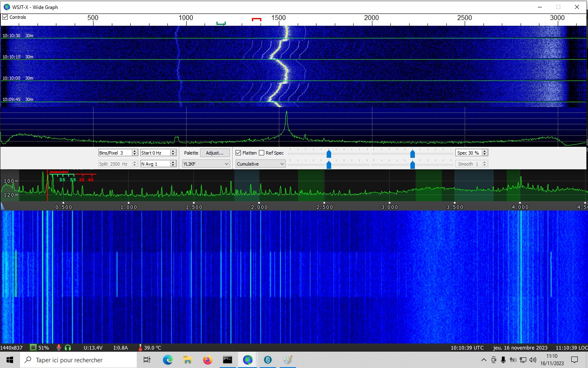Click the 10:10:39 UTC time readout

467,348
